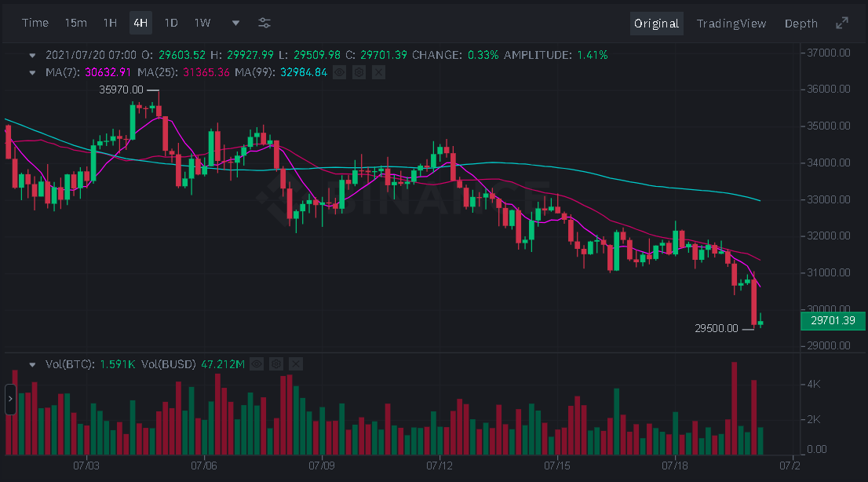This screenshot has width=868, height=482.
Task: Switch to the Depth chart tab
Action: pos(801,24)
